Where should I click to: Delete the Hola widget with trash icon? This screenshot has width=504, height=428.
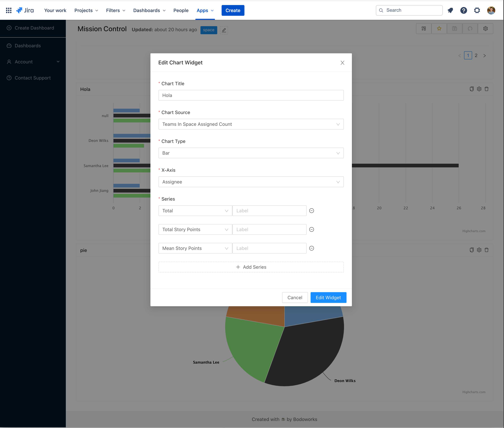(487, 89)
